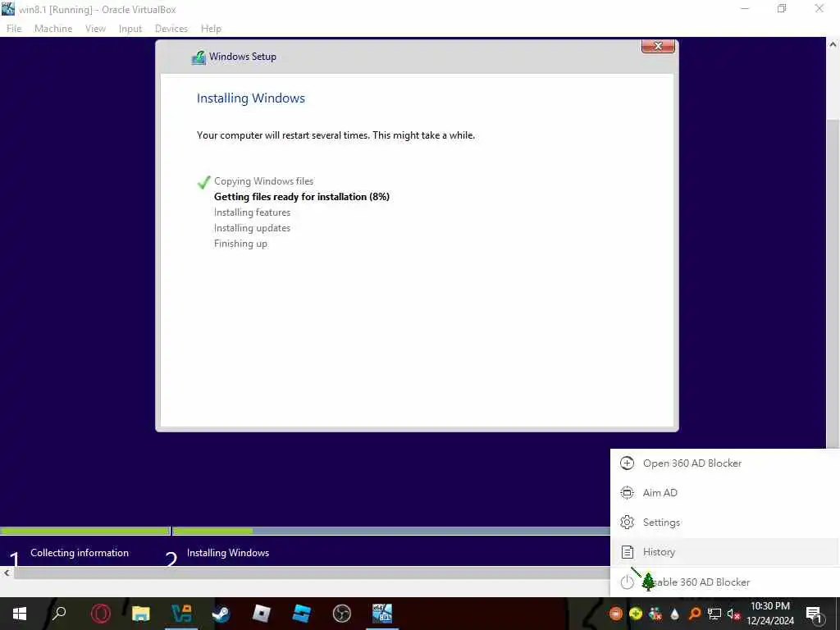Click the VM window's vertical scrollbar thumb
This screenshot has height=630, width=840.
click(833, 284)
